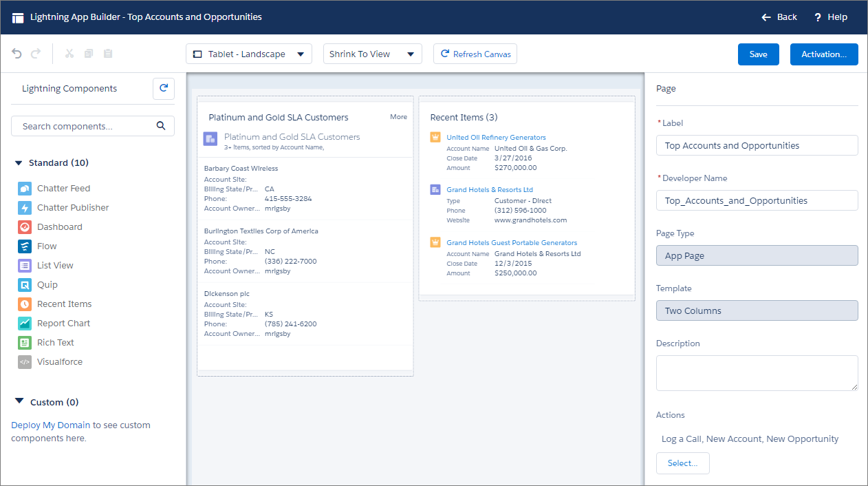Open United Oil Refinery Generators link
Viewport: 868px width, 486px height.
[496, 138]
